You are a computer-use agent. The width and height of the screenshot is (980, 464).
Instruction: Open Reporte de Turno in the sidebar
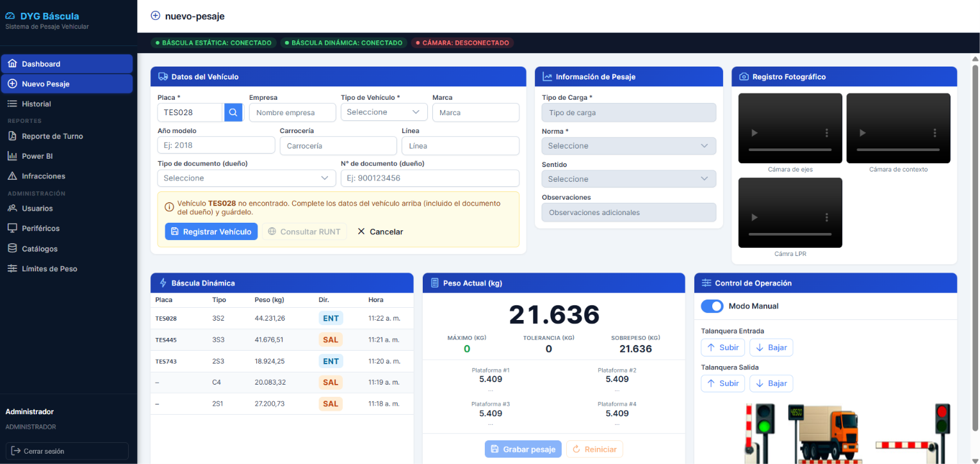pyautogui.click(x=67, y=136)
